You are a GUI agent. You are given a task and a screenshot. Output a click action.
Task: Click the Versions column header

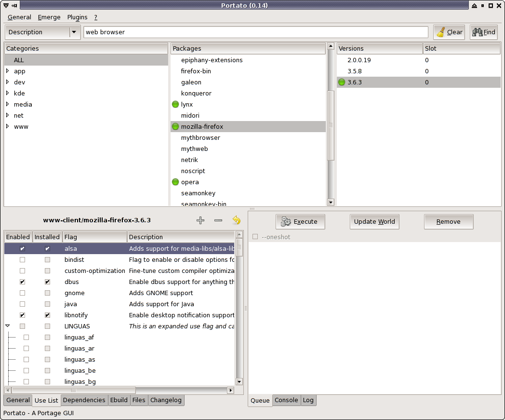pyautogui.click(x=380, y=48)
